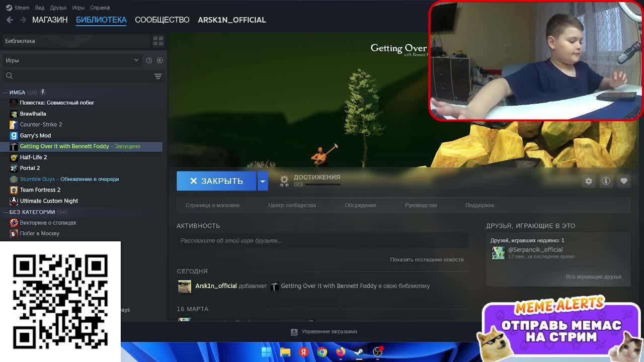Open advanced filters icon beside search
Screen dimensions: 644x362
click(x=158, y=76)
